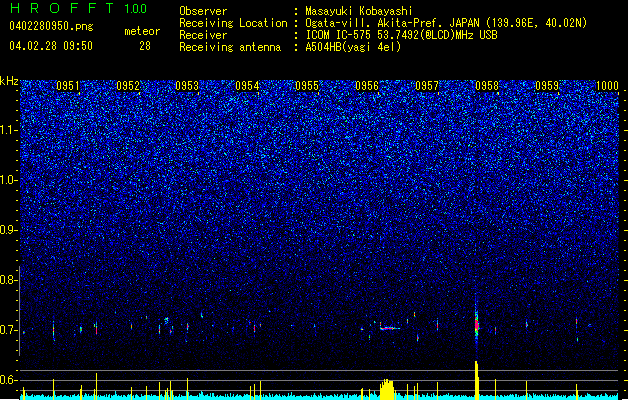Click the HROFFT 1.0.0 title text
This screenshot has height=400, width=629.
pyautogui.click(x=78, y=8)
